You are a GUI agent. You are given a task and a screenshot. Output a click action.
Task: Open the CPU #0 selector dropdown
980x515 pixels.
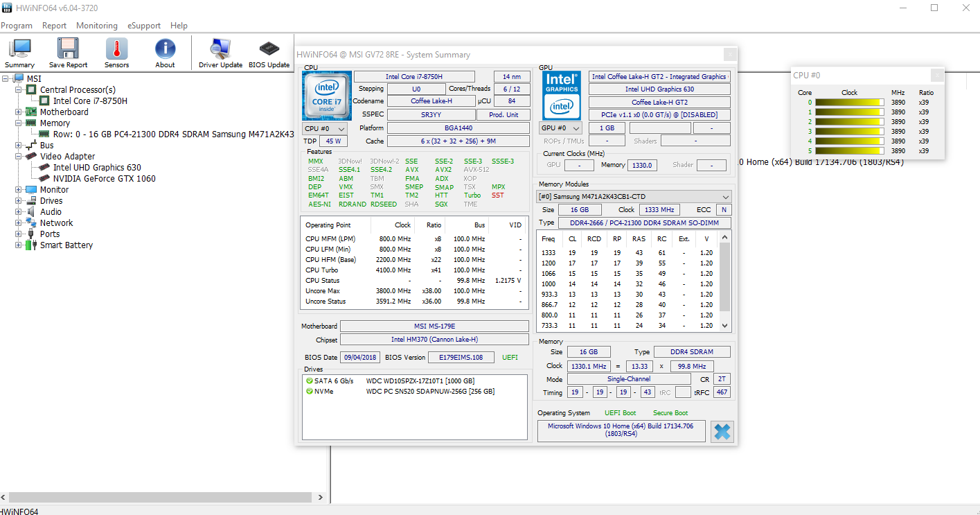(326, 128)
